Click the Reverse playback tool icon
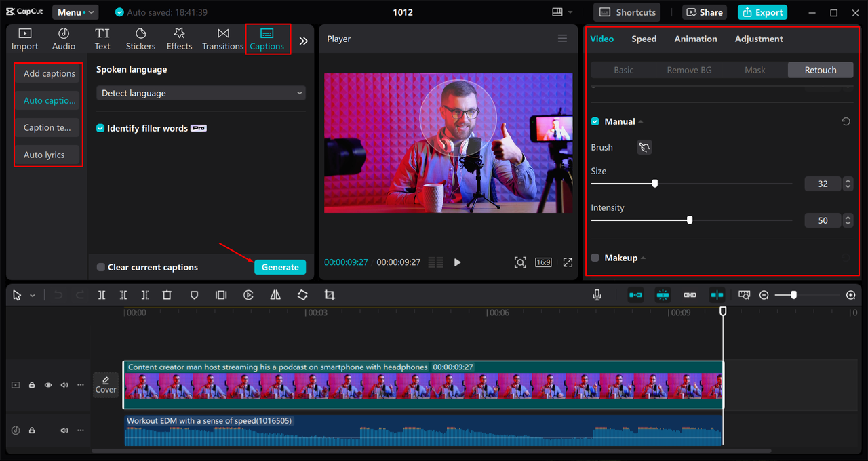Viewport: 868px width, 461px height. (x=248, y=295)
